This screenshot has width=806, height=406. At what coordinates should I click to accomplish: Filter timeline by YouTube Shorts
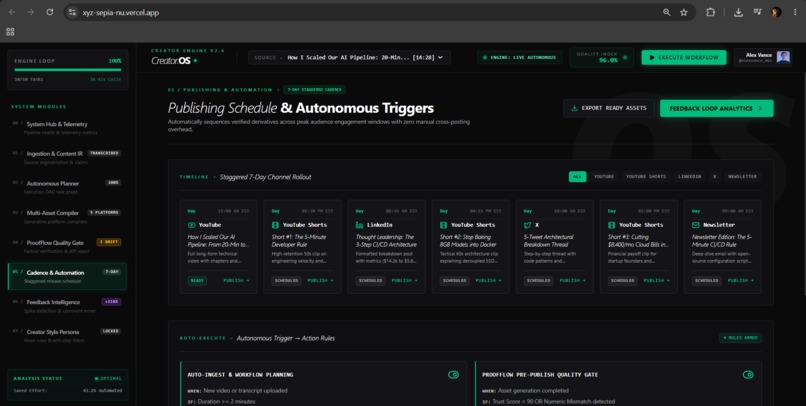pyautogui.click(x=646, y=176)
